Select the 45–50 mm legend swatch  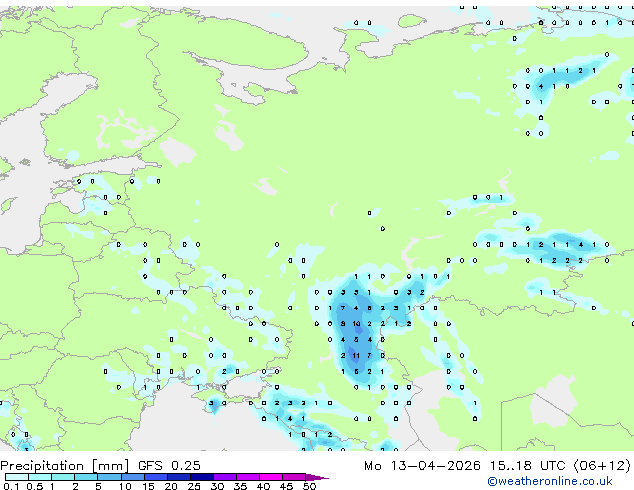[294, 477]
